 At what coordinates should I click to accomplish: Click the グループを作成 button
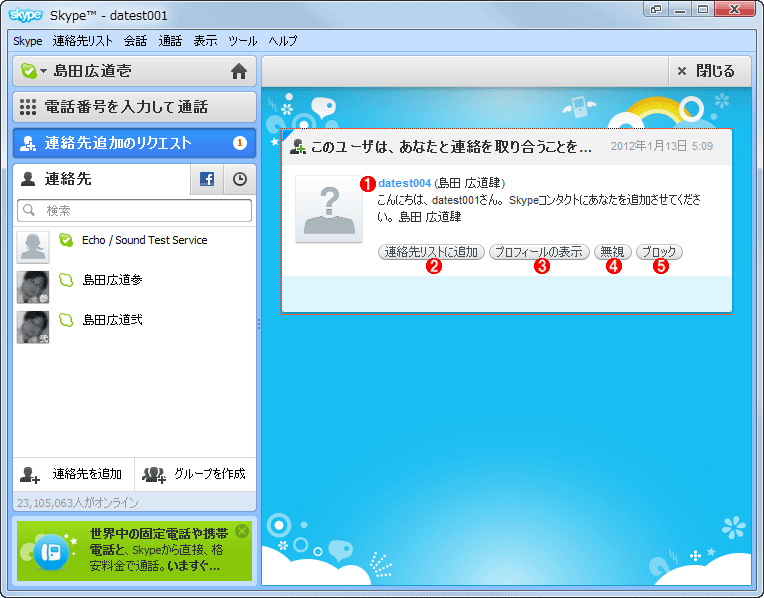[x=195, y=474]
